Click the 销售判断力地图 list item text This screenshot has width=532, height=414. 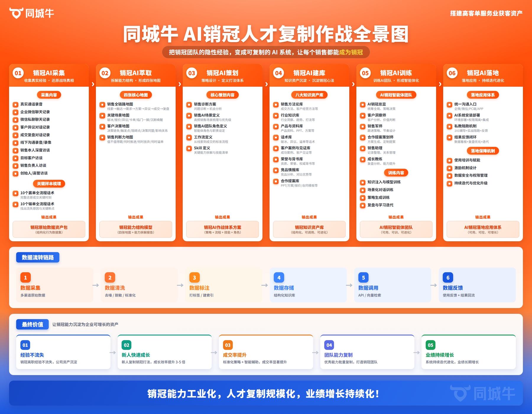[120, 137]
